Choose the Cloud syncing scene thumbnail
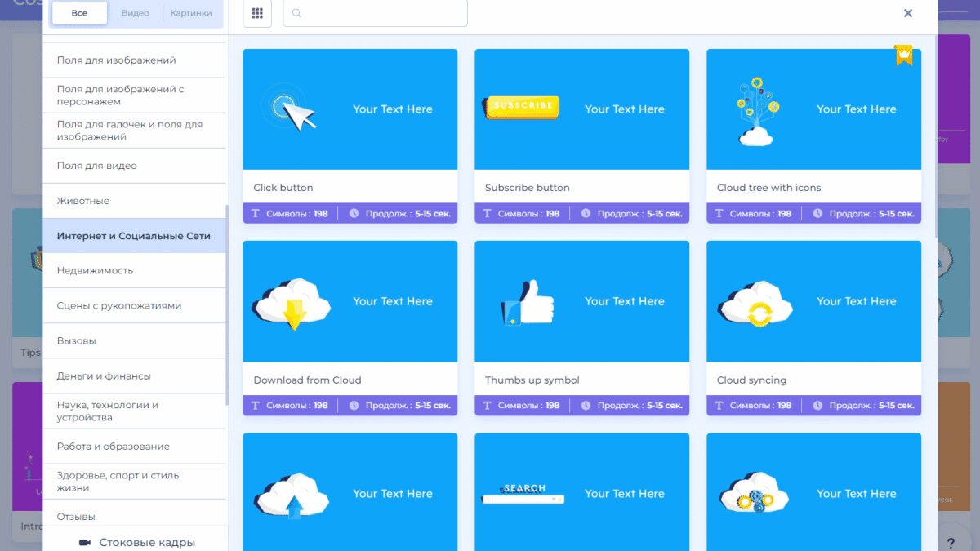 tap(813, 301)
